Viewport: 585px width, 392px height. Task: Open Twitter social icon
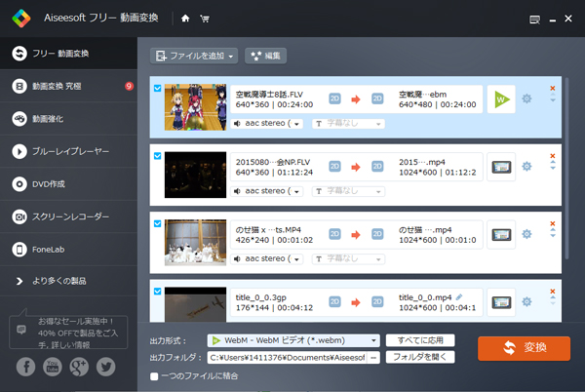(x=106, y=367)
